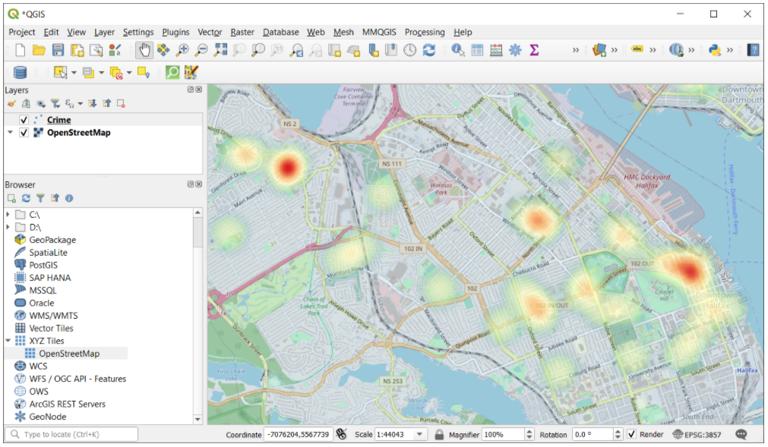The width and height of the screenshot is (768, 447).
Task: Select OpenStreetMap under XYZ Tiles
Action: (x=69, y=353)
